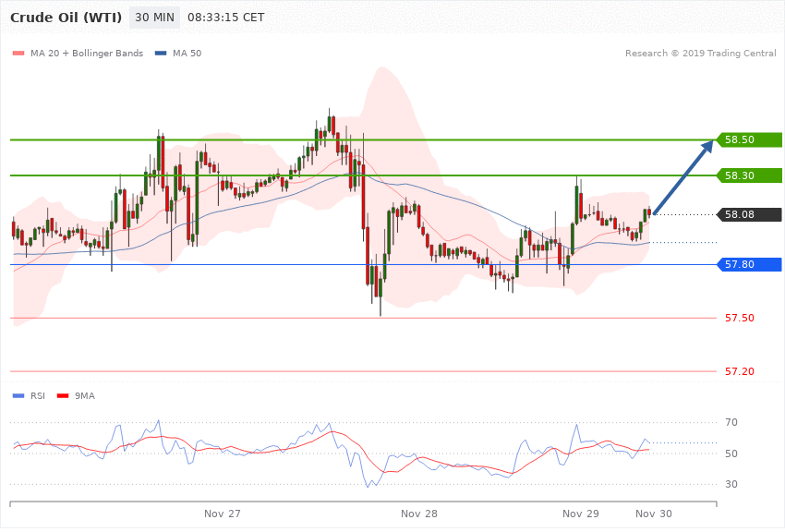Click the Crude Oil (WTI) title

pyautogui.click(x=66, y=18)
